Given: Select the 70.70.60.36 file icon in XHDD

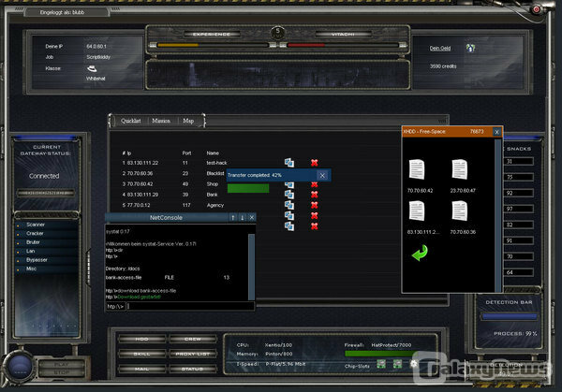Looking at the screenshot, I should 460,211.
